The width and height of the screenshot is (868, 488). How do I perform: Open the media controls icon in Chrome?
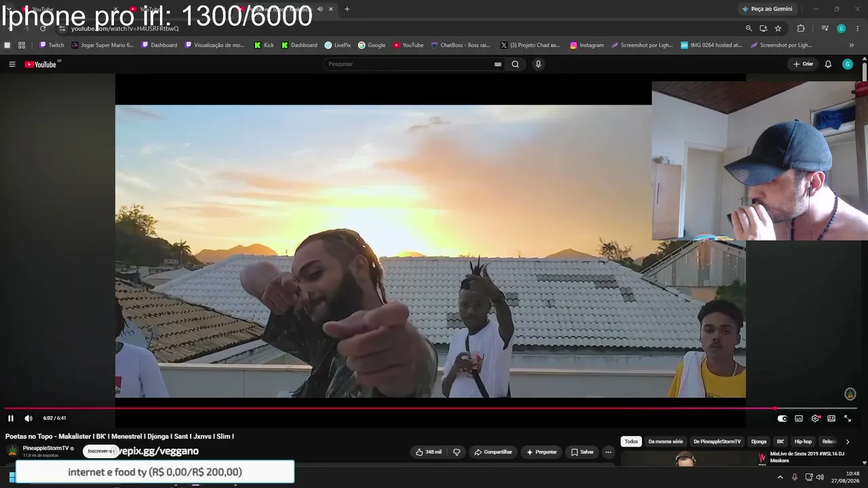825,28
